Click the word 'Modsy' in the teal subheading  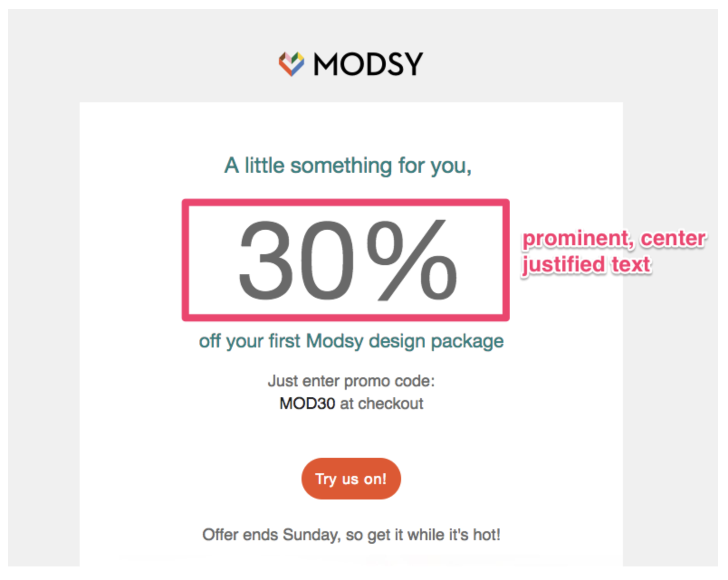tap(335, 341)
